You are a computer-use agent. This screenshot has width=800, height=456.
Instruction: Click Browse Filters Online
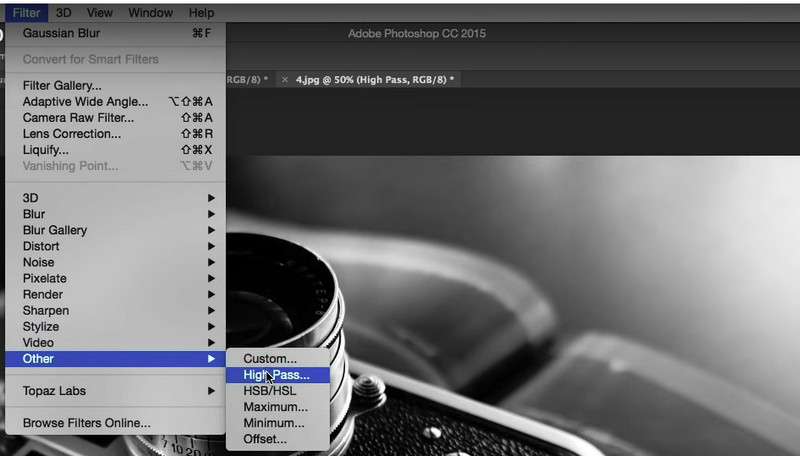point(115,423)
